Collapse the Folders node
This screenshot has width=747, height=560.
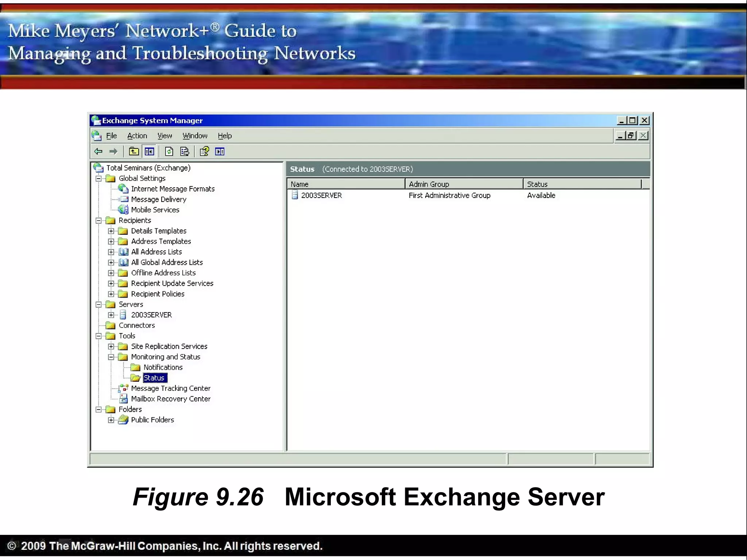pyautogui.click(x=98, y=409)
